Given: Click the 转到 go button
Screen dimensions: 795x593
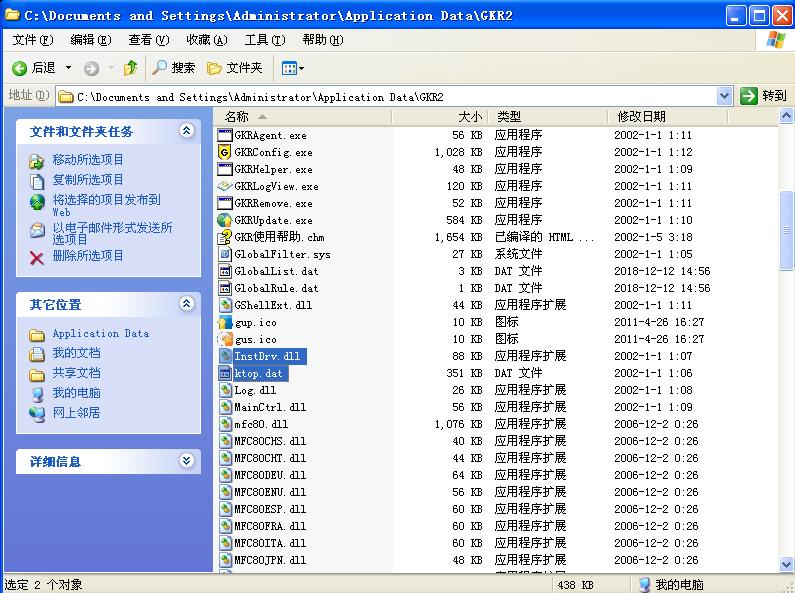Looking at the screenshot, I should [764, 96].
